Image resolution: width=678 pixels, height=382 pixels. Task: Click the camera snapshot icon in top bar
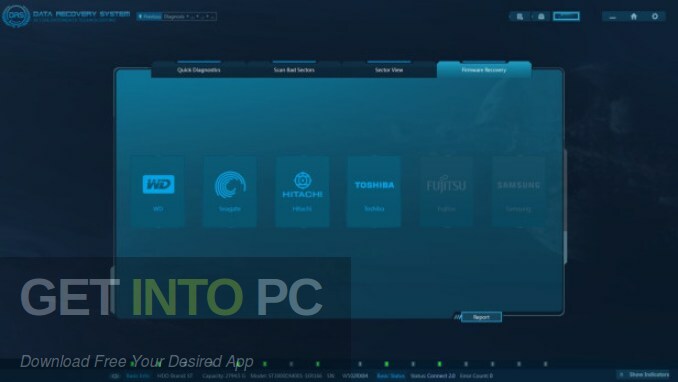coord(541,16)
